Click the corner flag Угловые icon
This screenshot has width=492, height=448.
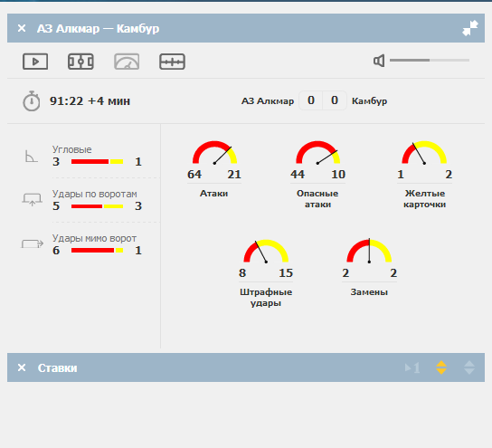(x=31, y=156)
